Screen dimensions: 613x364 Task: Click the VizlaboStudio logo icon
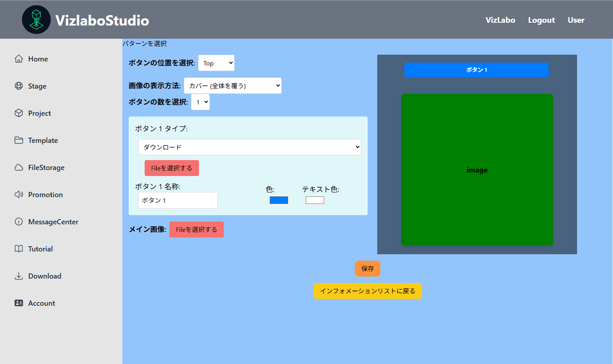pyautogui.click(x=36, y=20)
